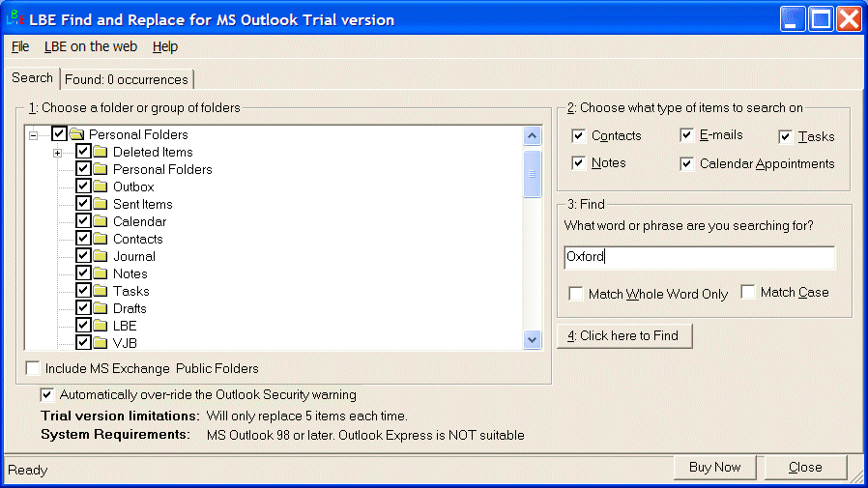This screenshot has width=868, height=488.
Task: Collapse the Personal Folders tree root
Action: (x=33, y=135)
